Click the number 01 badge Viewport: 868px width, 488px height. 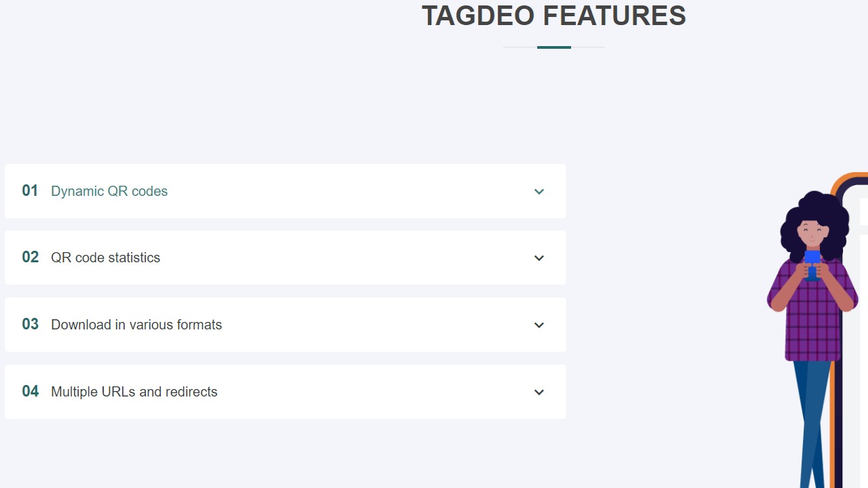coord(30,190)
